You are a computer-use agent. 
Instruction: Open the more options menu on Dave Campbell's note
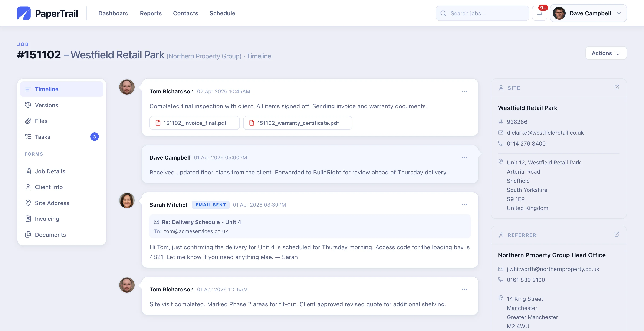(x=464, y=157)
